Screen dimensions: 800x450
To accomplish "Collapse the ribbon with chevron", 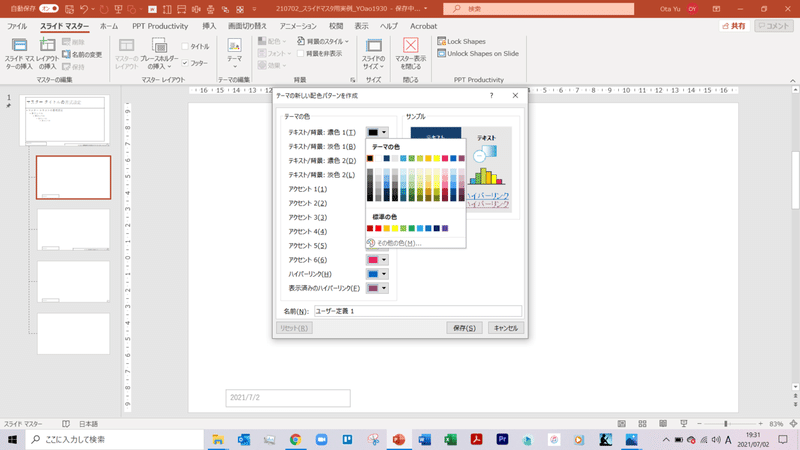I will 792,81.
